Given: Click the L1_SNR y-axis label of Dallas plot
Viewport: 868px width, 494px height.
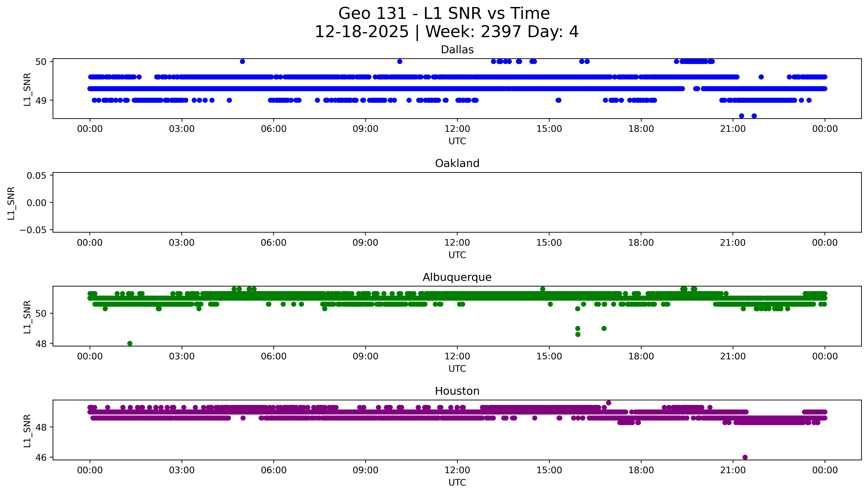Looking at the screenshot, I should (x=27, y=89).
